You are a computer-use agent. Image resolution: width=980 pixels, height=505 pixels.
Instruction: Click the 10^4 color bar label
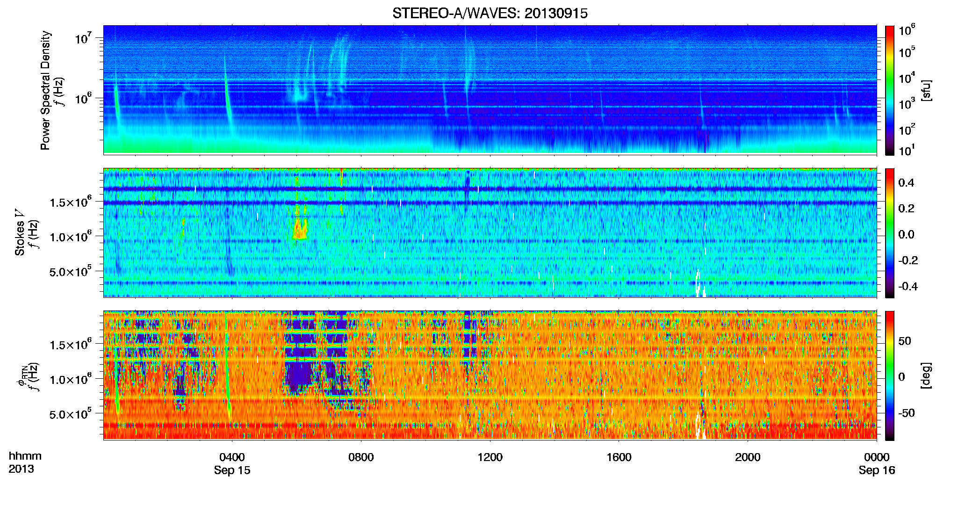[907, 78]
